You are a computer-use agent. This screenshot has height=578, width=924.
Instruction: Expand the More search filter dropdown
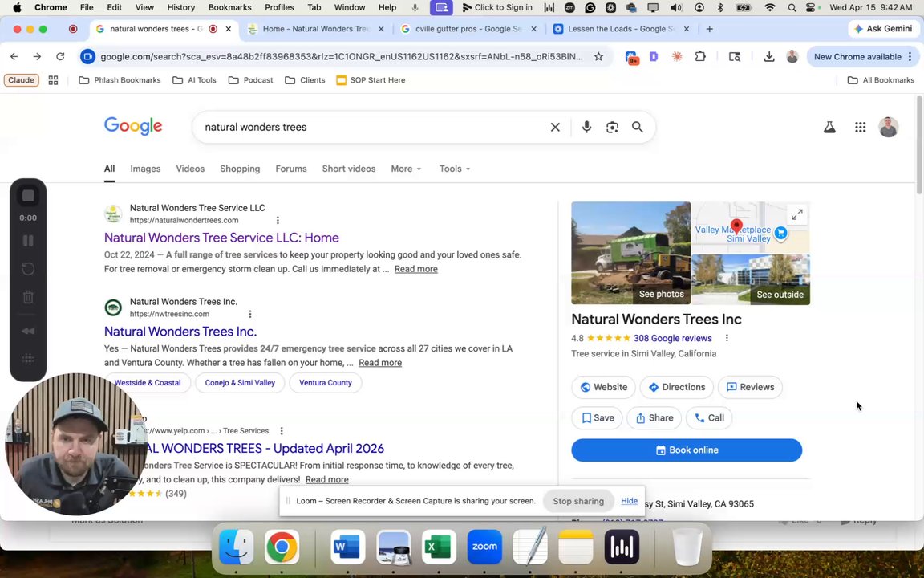pyautogui.click(x=406, y=169)
